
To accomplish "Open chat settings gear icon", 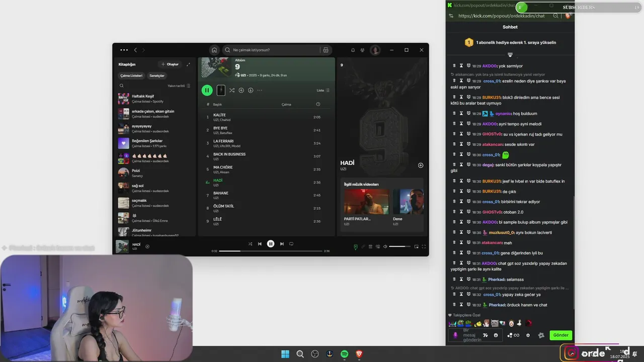I will click(x=528, y=335).
